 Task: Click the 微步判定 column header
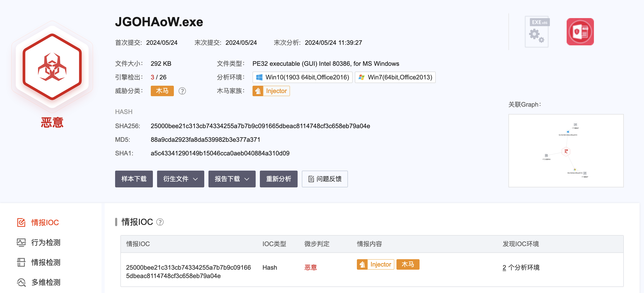coord(317,244)
